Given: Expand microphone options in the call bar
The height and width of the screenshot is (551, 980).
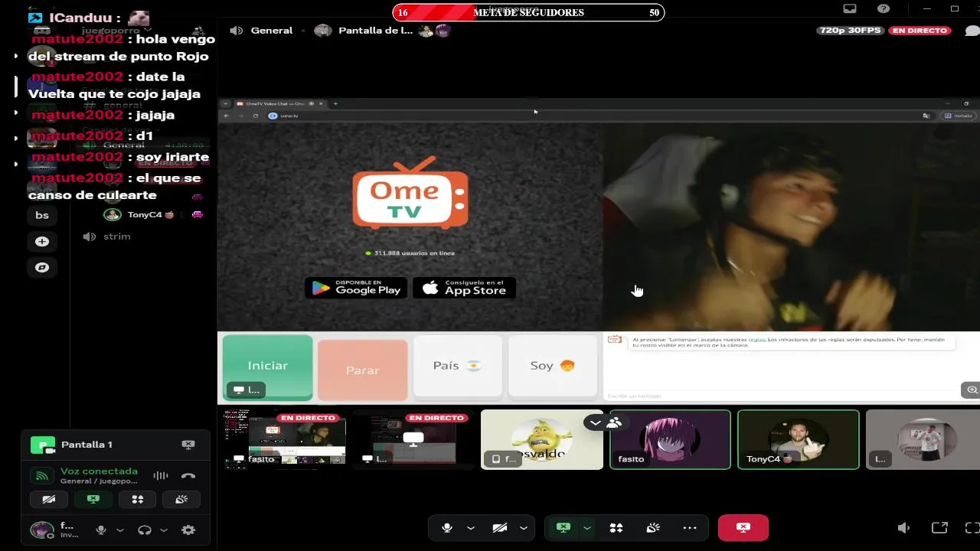Looking at the screenshot, I should click(470, 528).
